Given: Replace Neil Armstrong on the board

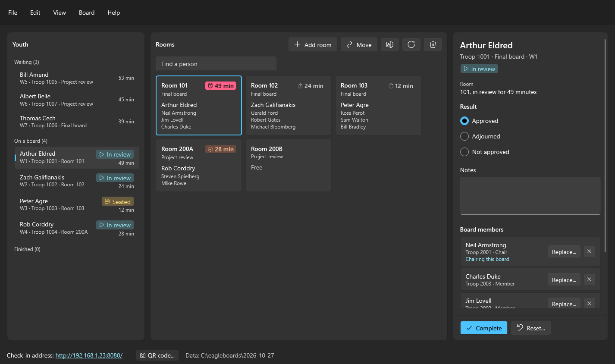Looking at the screenshot, I should click(x=564, y=251).
